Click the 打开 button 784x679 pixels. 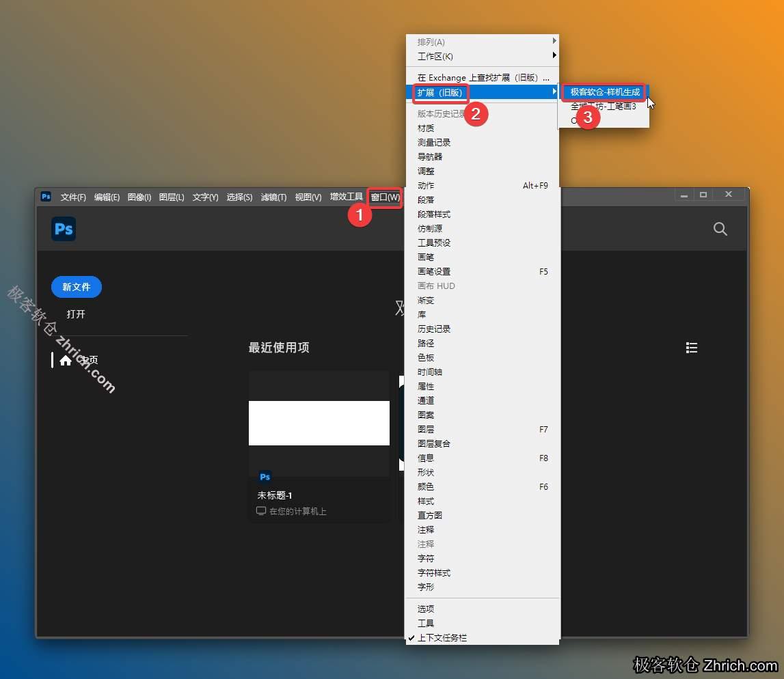pos(76,314)
